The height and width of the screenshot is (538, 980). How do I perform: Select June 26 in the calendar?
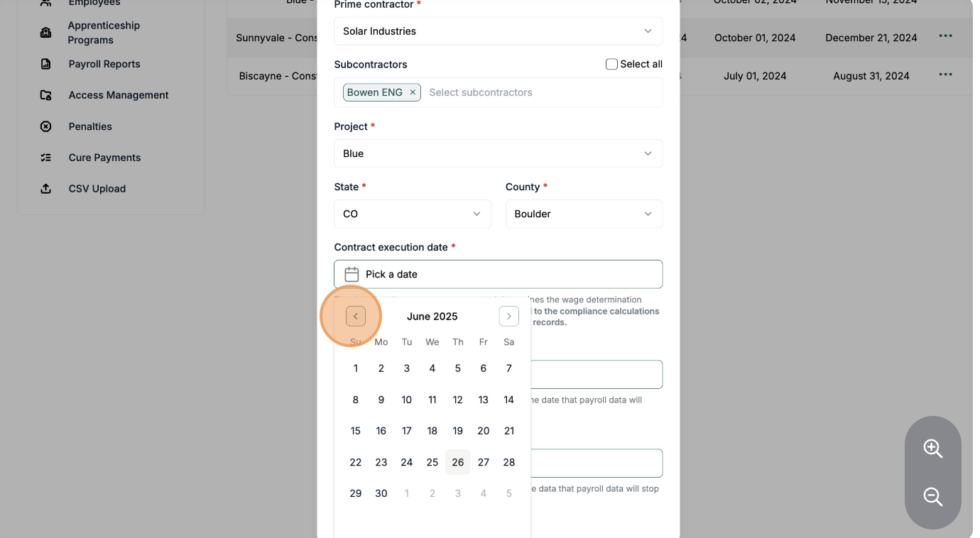[458, 462]
